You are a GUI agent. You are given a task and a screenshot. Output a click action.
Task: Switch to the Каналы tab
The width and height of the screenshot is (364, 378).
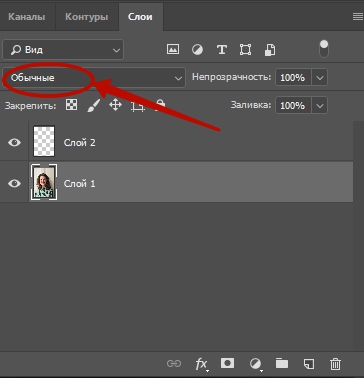tap(27, 17)
